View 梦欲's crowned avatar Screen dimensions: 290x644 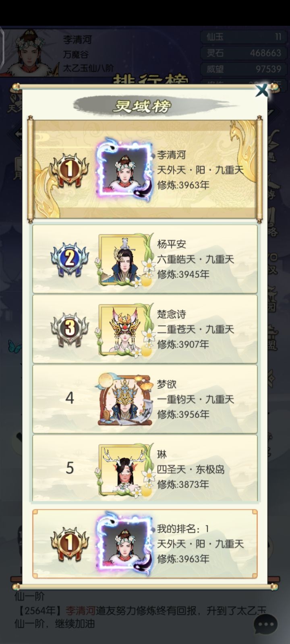(x=123, y=400)
